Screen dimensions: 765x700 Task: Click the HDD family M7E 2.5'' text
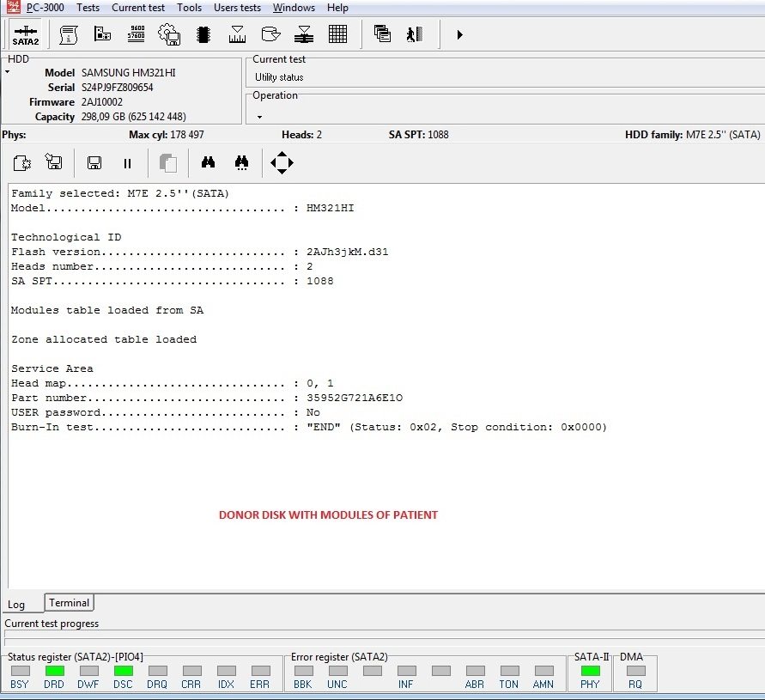pyautogui.click(x=723, y=135)
